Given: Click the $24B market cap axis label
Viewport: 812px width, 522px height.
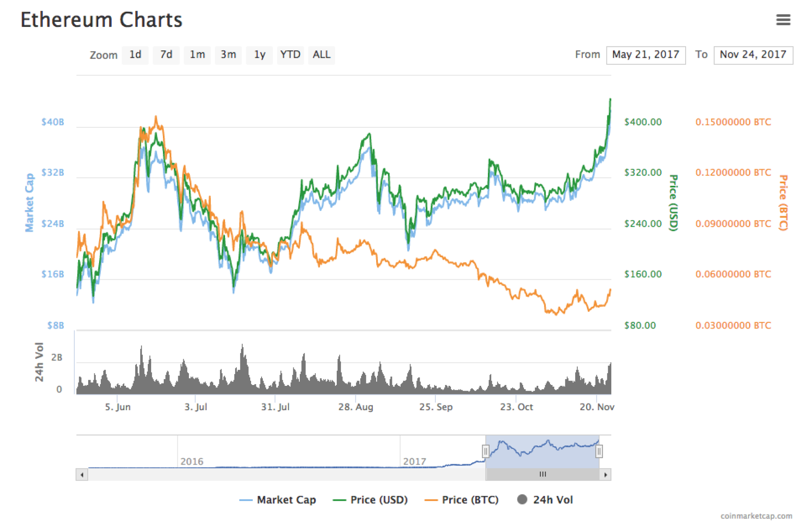Looking at the screenshot, I should [53, 224].
